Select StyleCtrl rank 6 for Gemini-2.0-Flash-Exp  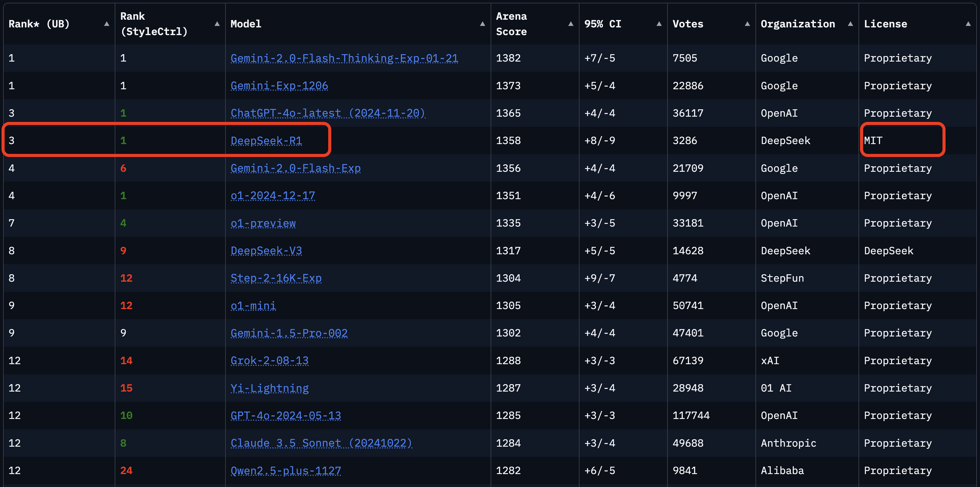pos(123,168)
